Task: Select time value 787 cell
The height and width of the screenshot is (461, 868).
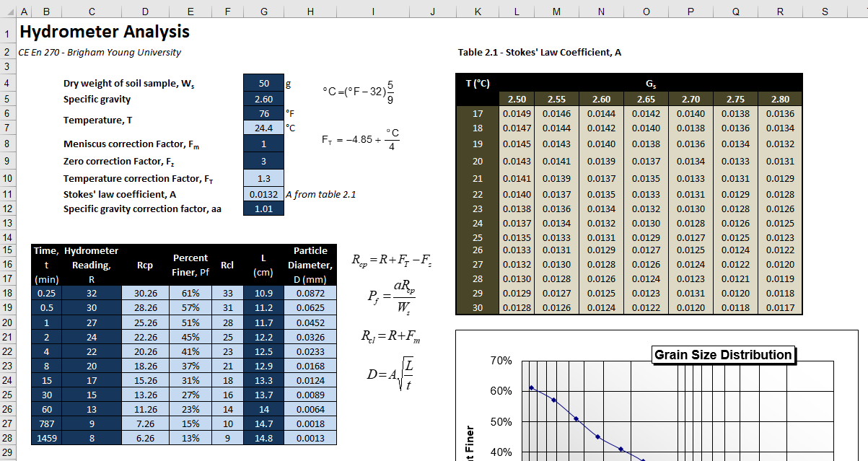Action: (x=46, y=423)
